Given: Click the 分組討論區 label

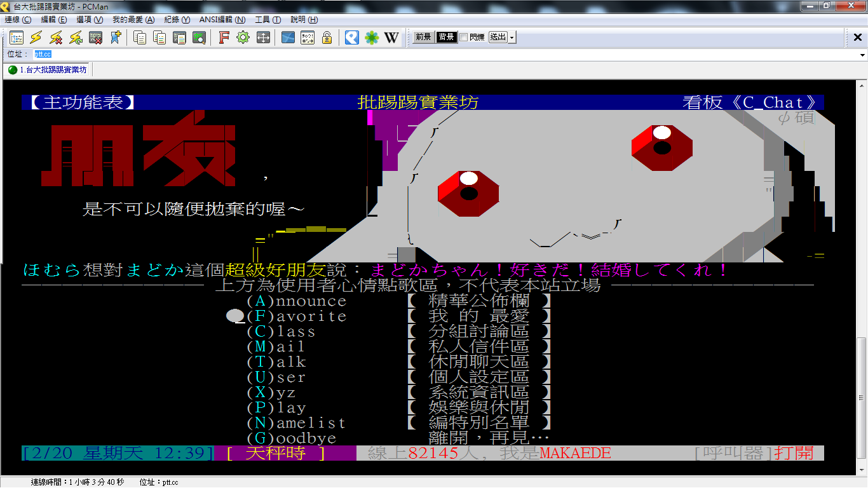Looking at the screenshot, I should (x=479, y=332).
